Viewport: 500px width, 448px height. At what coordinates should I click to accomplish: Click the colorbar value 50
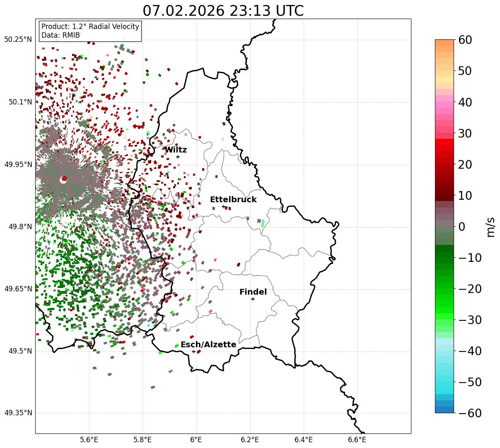[465, 71]
